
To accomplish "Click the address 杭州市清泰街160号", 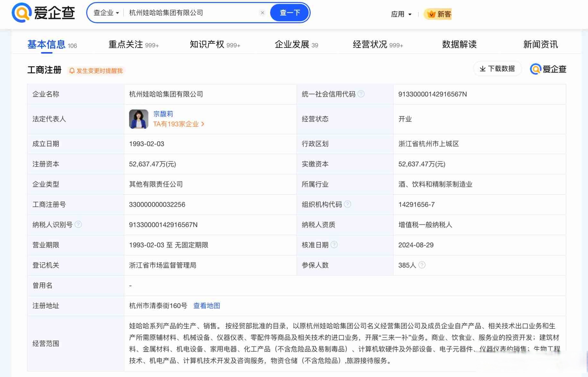I will pos(158,306).
